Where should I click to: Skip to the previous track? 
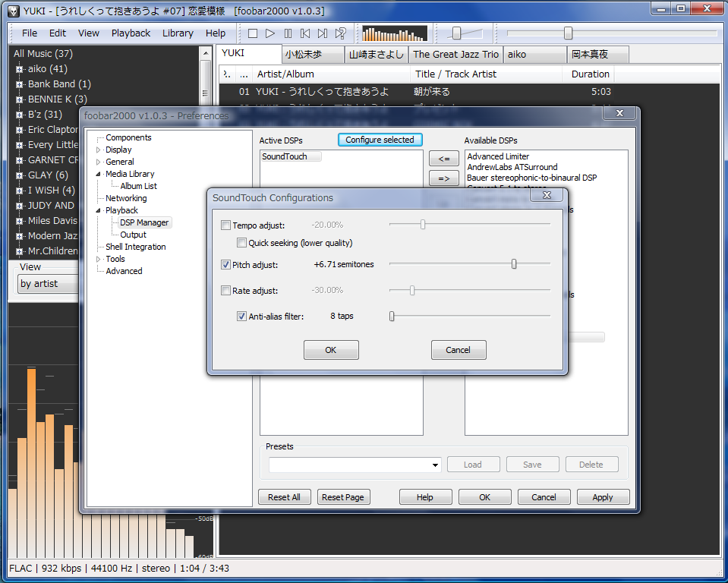(x=305, y=33)
